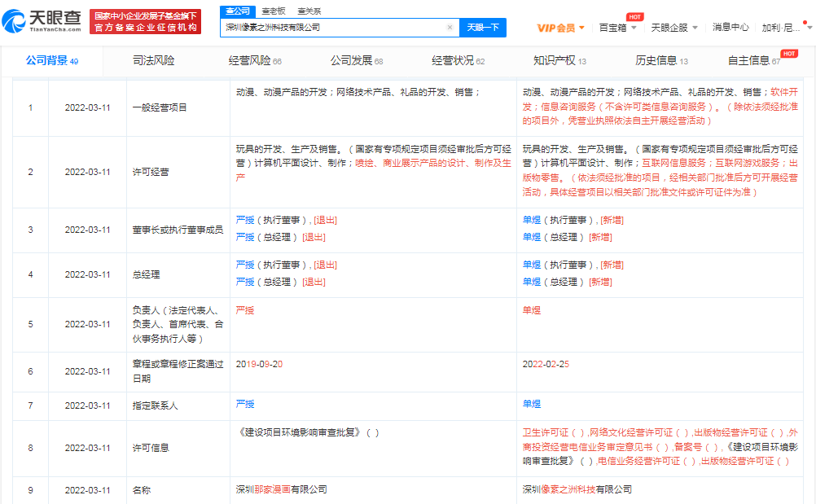Expand the VIP会员 dropdown menu
The width and height of the screenshot is (816, 504).
[x=560, y=28]
